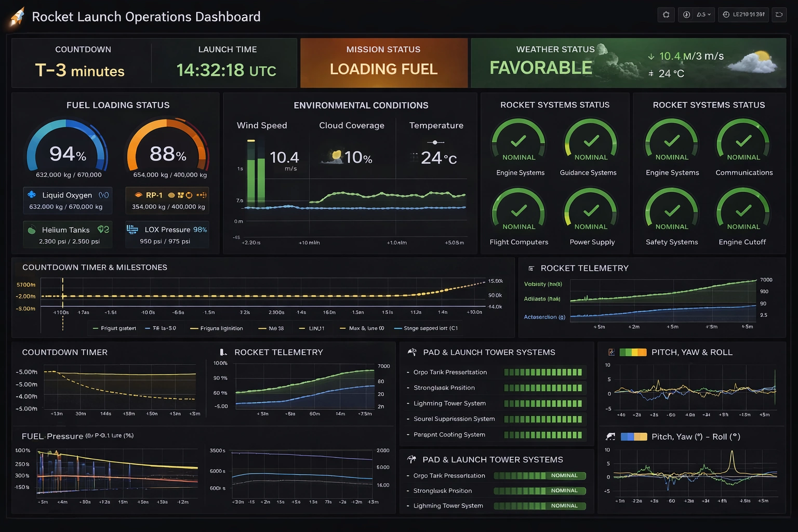Open the dashboard settings gear icon
798x532 pixels.
click(x=667, y=15)
